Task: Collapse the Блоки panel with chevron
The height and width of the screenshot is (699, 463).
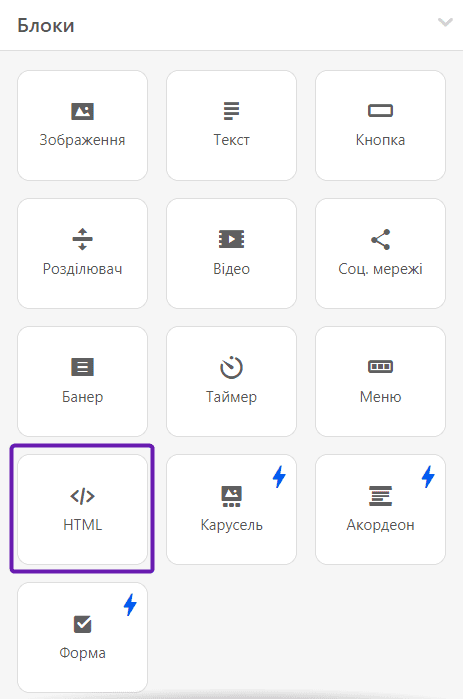Action: click(x=445, y=22)
